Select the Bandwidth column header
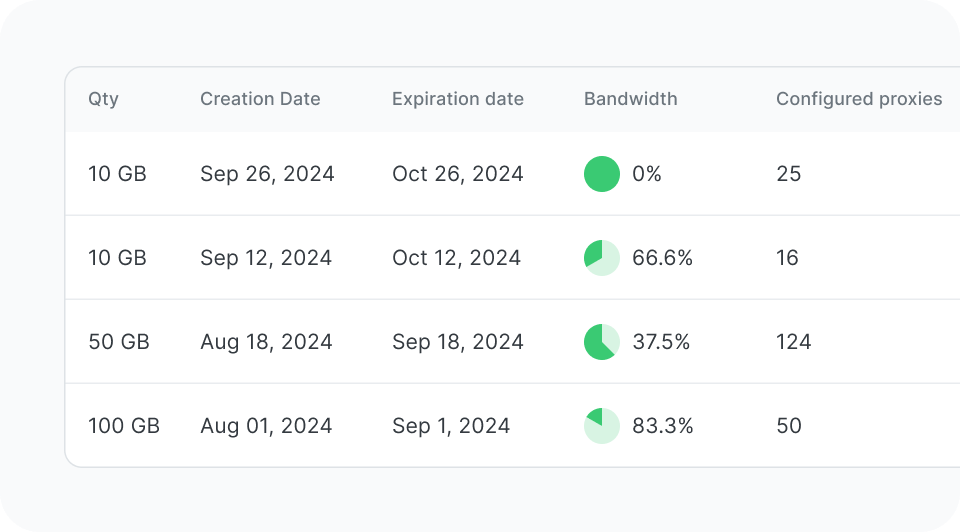The width and height of the screenshot is (960, 532). pyautogui.click(x=631, y=99)
